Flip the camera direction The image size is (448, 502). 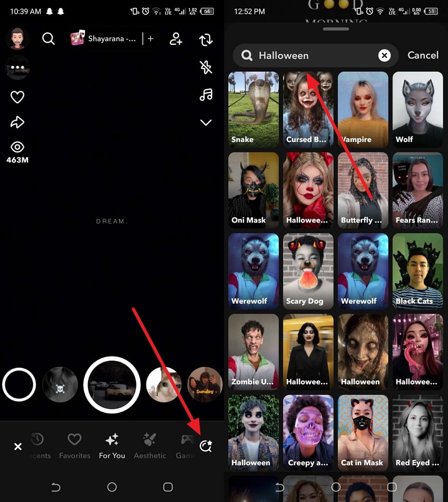coord(206,40)
